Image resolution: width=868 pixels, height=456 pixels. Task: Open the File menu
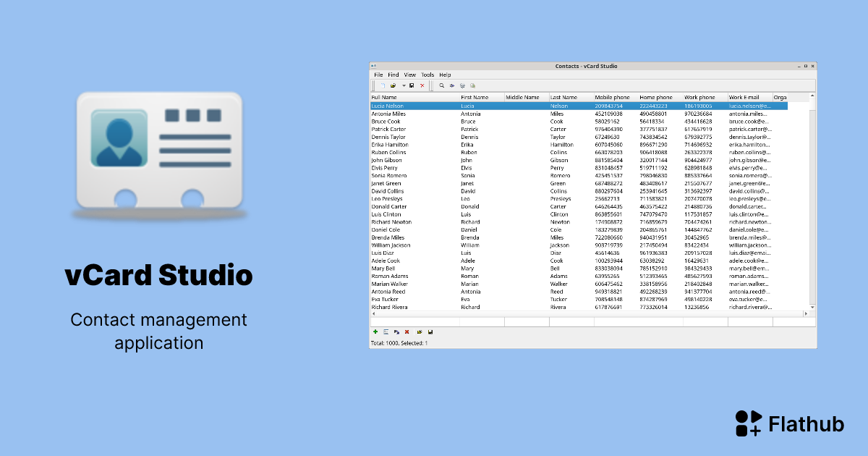[378, 75]
